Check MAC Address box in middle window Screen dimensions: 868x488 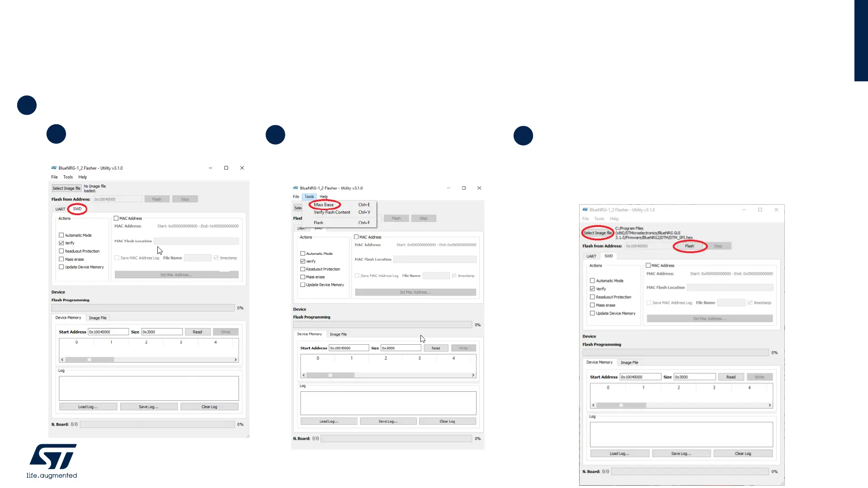coord(356,237)
